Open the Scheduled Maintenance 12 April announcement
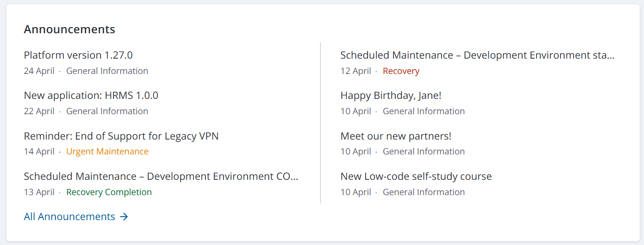This screenshot has height=245, width=644. (477, 55)
